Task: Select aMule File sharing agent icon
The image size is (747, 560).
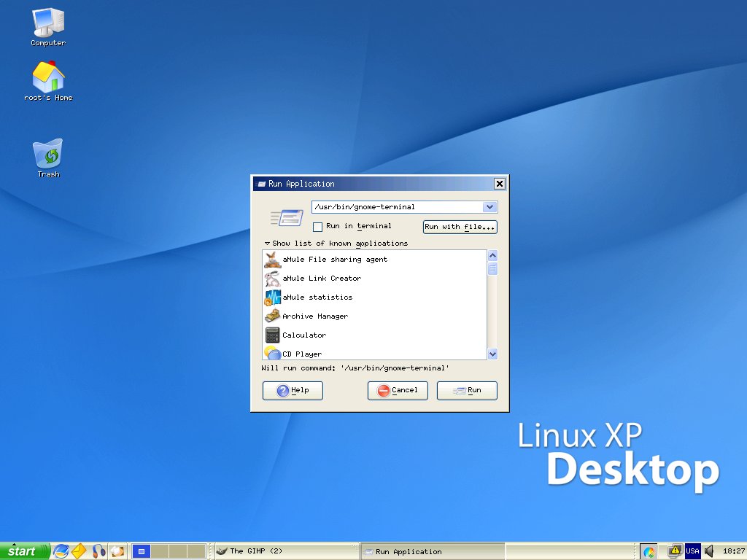Action: pos(272,260)
